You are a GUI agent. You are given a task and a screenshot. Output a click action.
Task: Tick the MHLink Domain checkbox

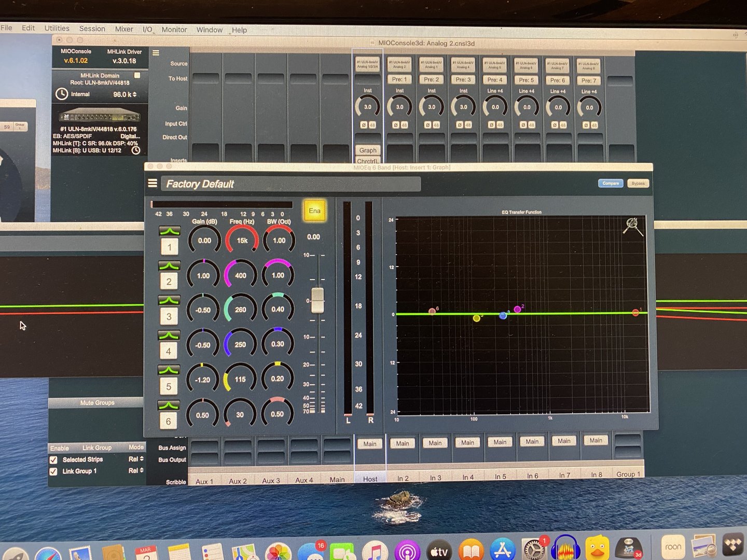(137, 75)
